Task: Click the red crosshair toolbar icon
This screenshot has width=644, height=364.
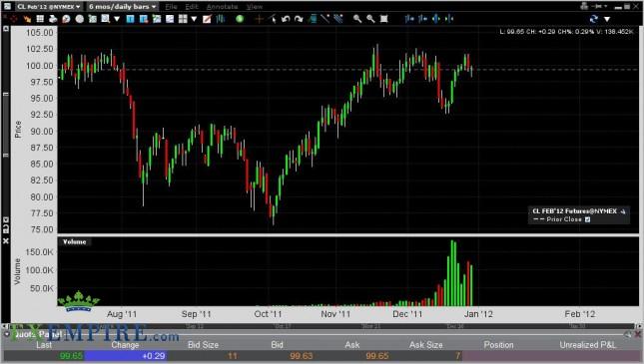Action: pyautogui.click(x=14, y=19)
